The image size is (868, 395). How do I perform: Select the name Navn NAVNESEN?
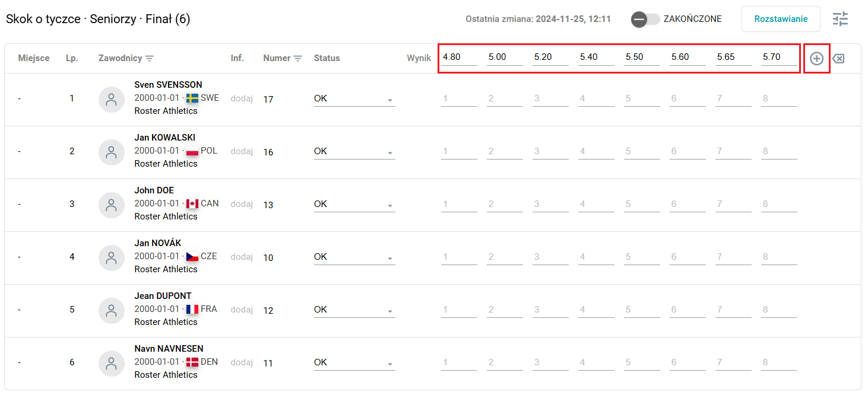tap(169, 349)
